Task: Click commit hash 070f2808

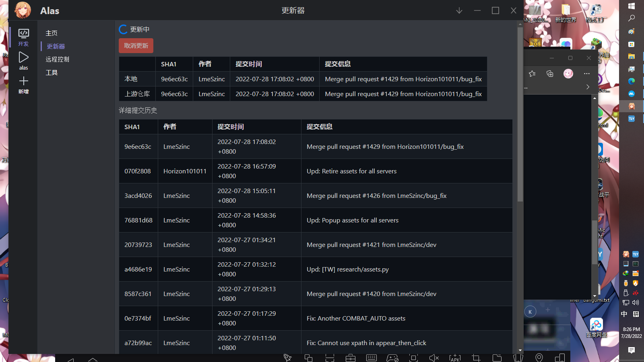Action: 138,171
